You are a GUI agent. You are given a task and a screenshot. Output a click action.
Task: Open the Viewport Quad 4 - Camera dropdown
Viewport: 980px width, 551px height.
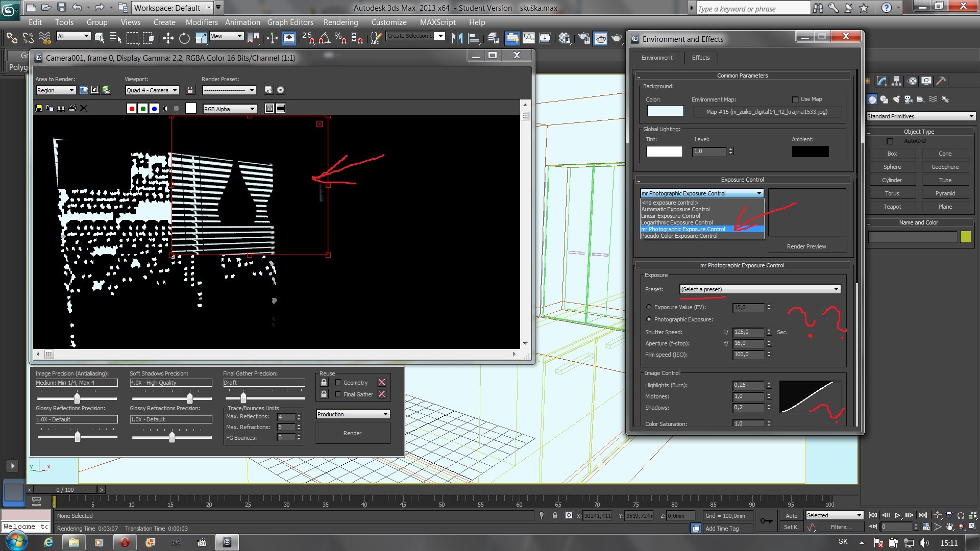pos(152,90)
